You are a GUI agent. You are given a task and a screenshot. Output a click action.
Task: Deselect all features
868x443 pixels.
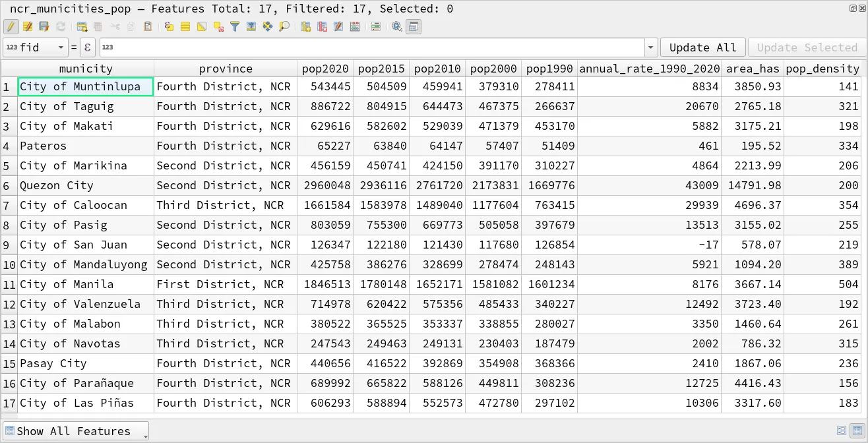(x=219, y=26)
